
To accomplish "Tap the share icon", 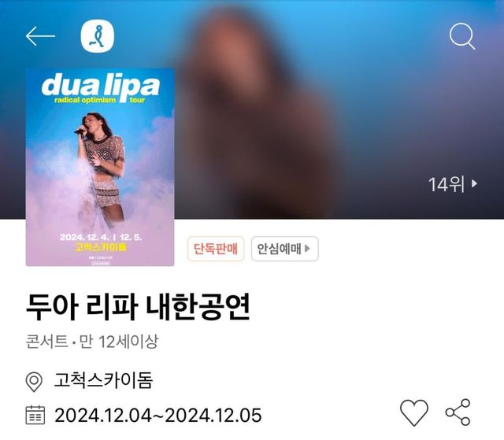I will click(458, 412).
